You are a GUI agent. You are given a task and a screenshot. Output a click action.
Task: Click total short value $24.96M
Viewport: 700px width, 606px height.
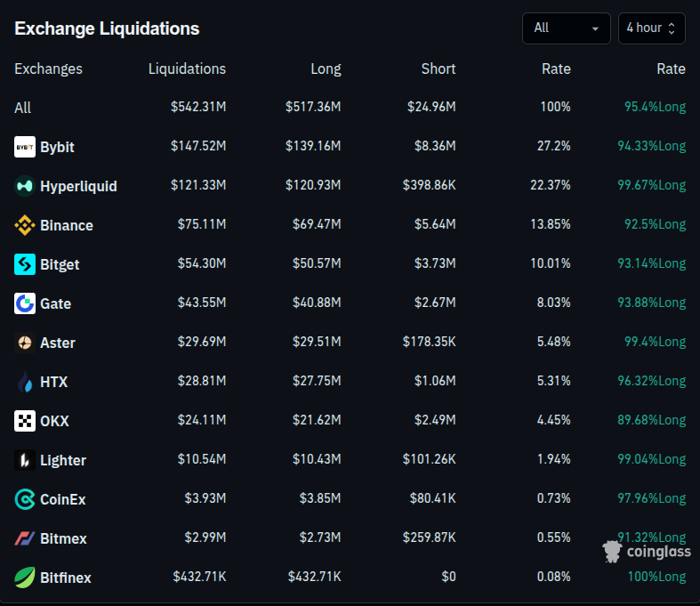(431, 107)
